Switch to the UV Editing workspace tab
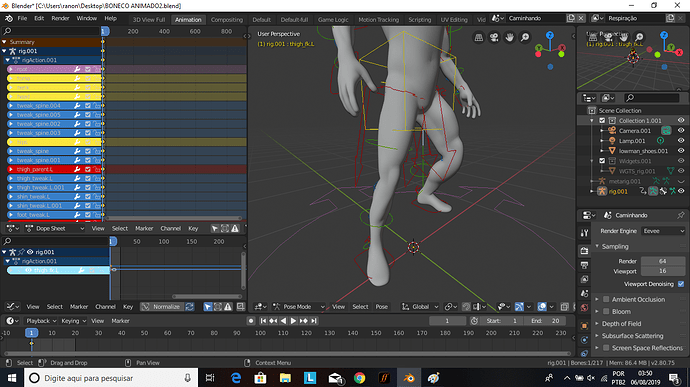The height and width of the screenshot is (387, 690). point(454,20)
